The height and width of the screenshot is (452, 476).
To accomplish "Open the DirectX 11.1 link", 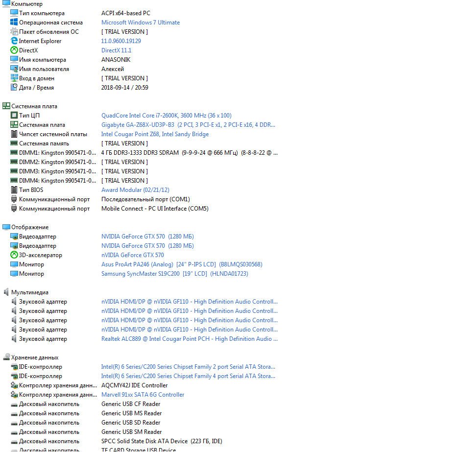I will point(116,50).
